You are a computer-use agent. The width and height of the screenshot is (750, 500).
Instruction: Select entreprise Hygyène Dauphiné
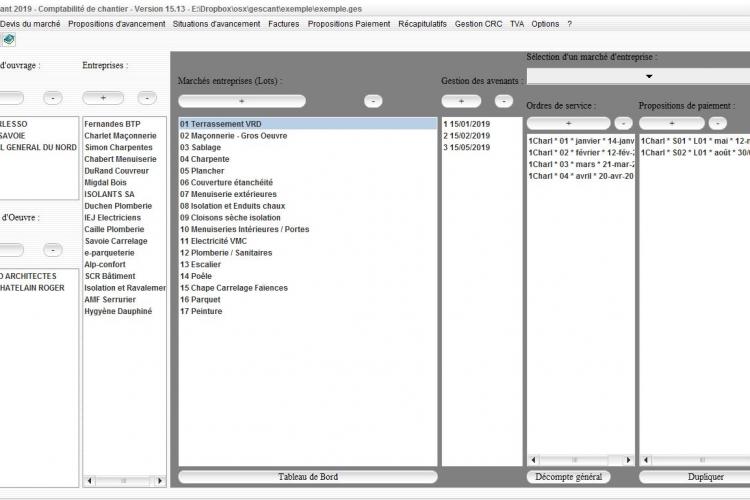pyautogui.click(x=124, y=311)
